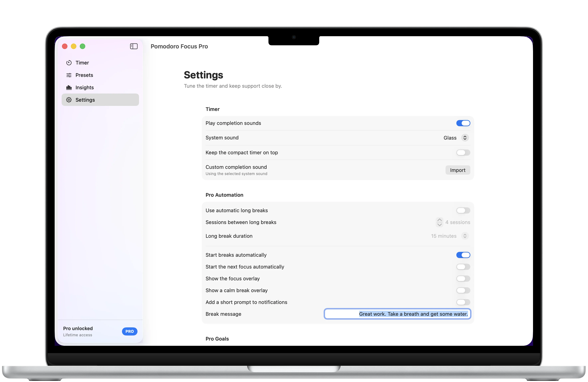Viewport: 588px width, 382px height.
Task: Enable Use automatic long breaks
Action: [463, 210]
